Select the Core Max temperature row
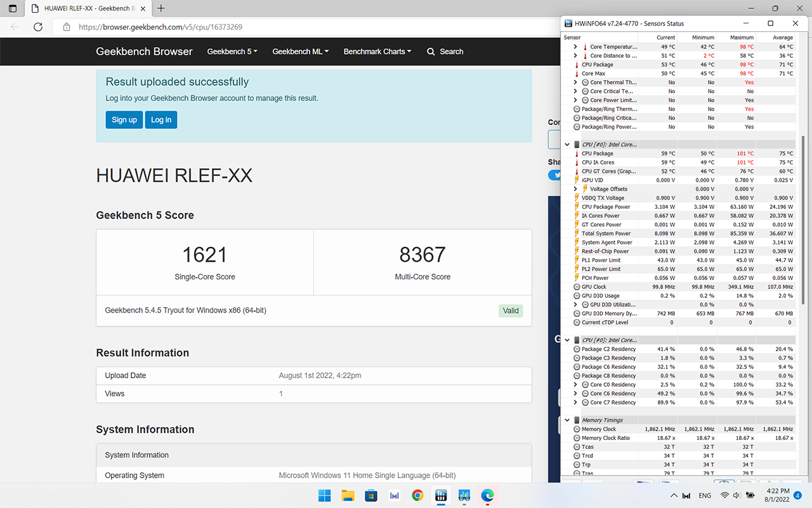Image resolution: width=812 pixels, height=508 pixels. (x=679, y=74)
